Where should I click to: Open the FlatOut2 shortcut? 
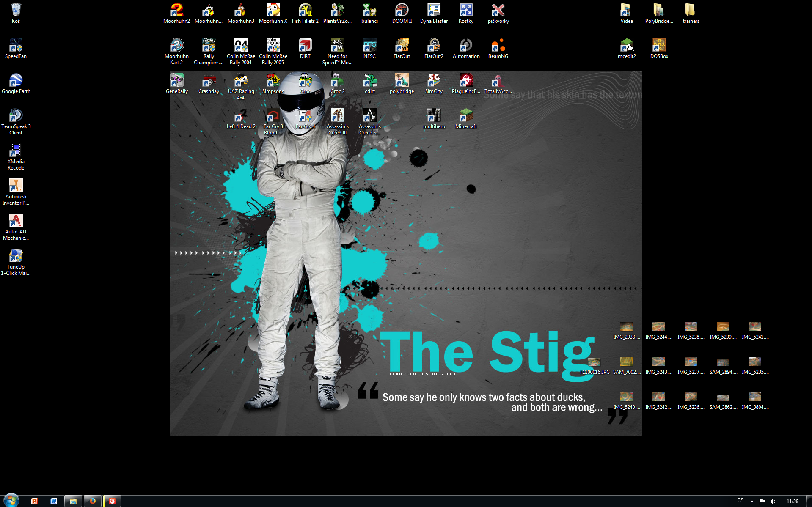tap(434, 49)
